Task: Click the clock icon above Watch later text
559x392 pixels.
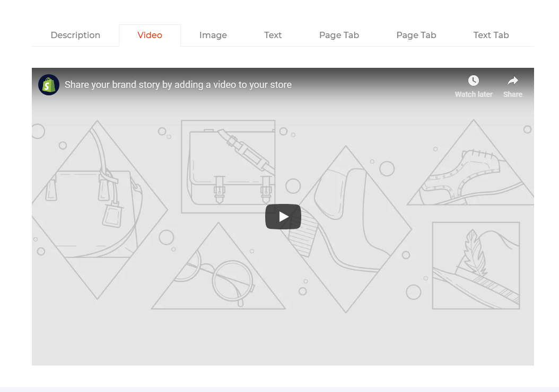Action: coord(473,81)
